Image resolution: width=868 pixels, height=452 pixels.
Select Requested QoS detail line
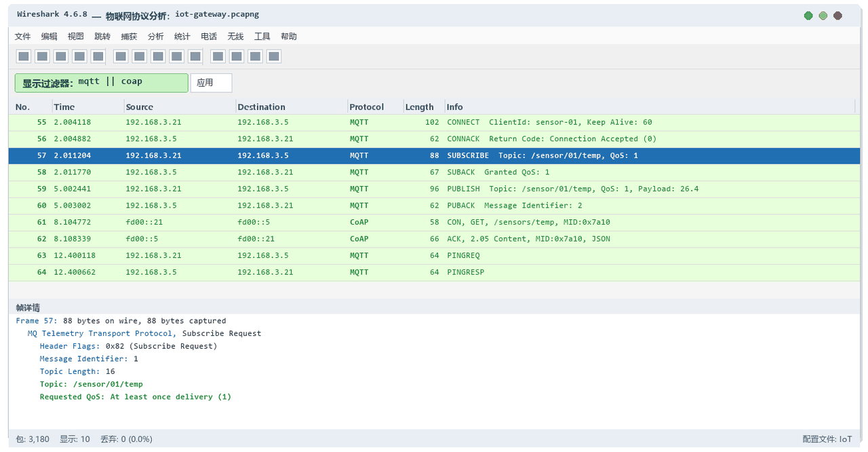(136, 396)
